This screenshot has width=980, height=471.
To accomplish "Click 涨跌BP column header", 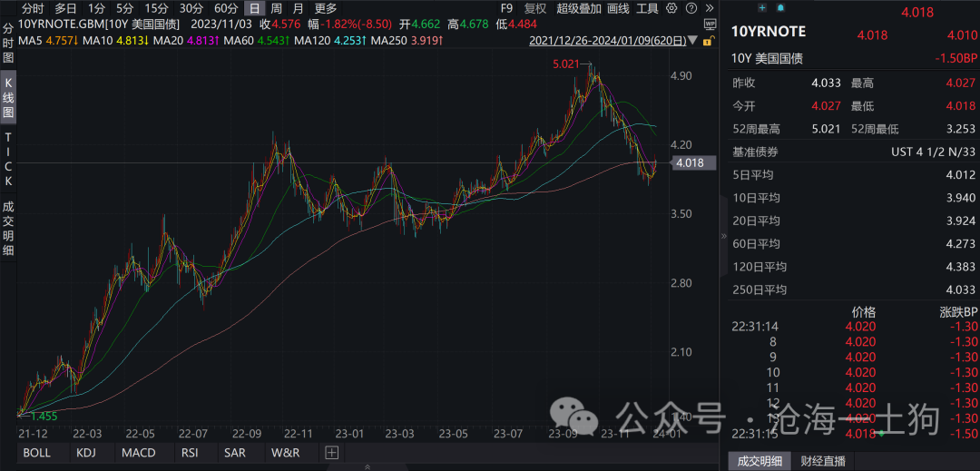I will (x=958, y=312).
